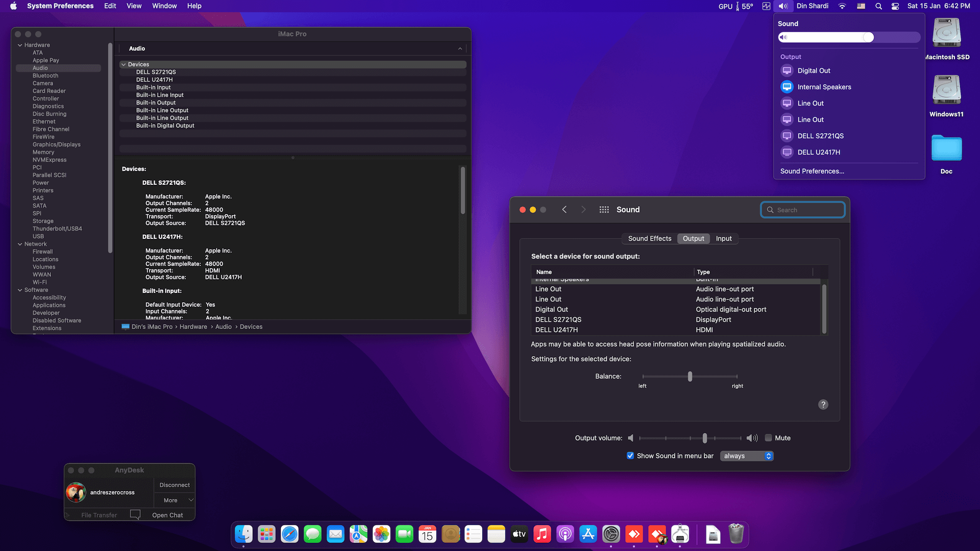
Task: Choose DELL S2721QS output in Sound menu
Action: click(819, 136)
